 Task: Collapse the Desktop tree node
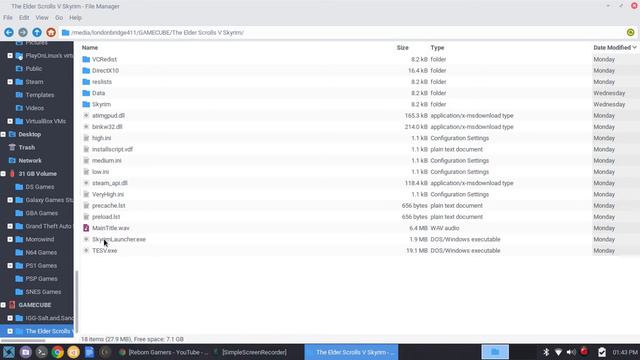[x=3, y=134]
